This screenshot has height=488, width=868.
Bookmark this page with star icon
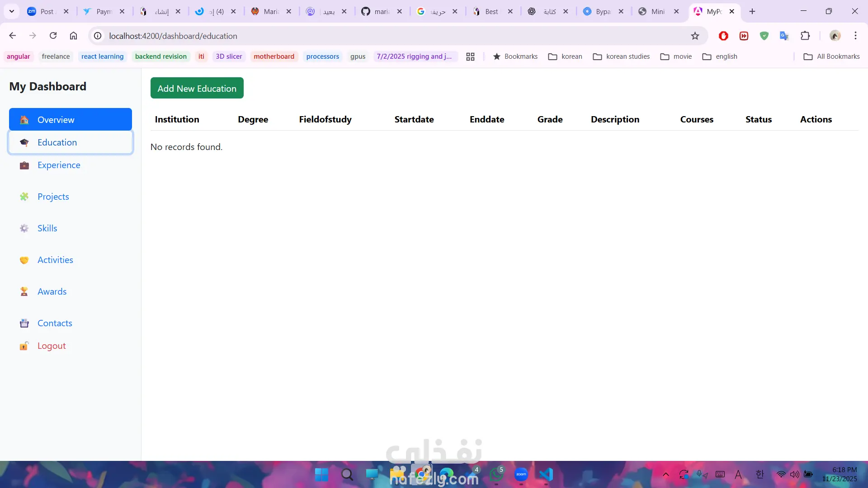pyautogui.click(x=695, y=36)
